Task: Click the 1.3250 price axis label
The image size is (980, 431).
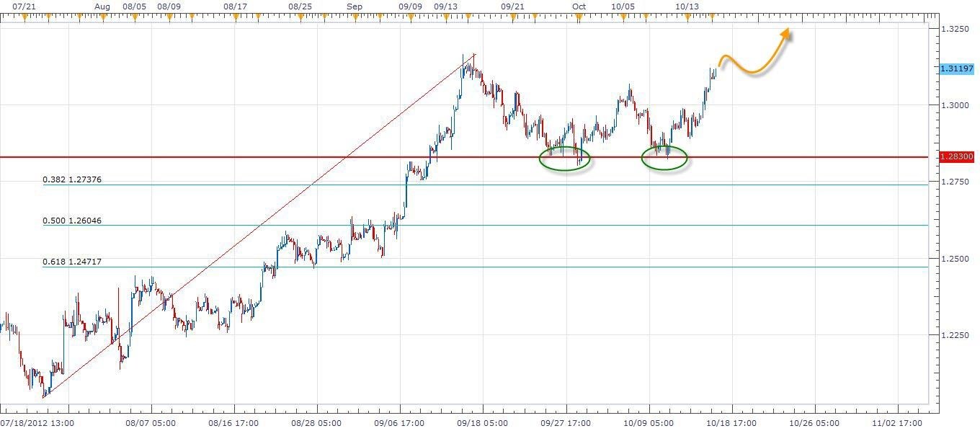Action: coord(954,29)
